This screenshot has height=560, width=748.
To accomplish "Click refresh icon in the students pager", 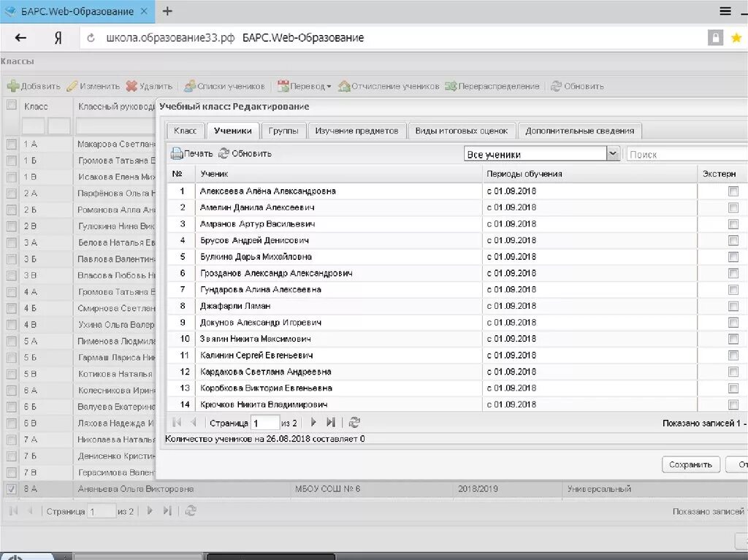I will click(x=354, y=423).
